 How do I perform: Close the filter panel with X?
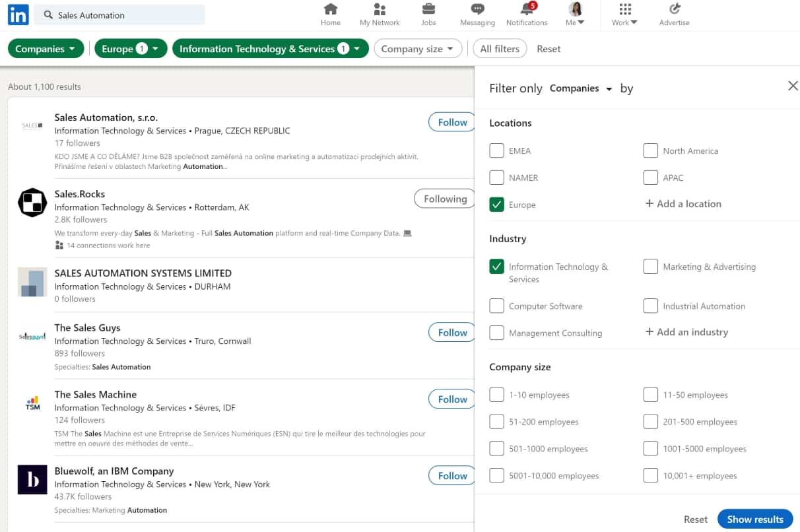(793, 86)
